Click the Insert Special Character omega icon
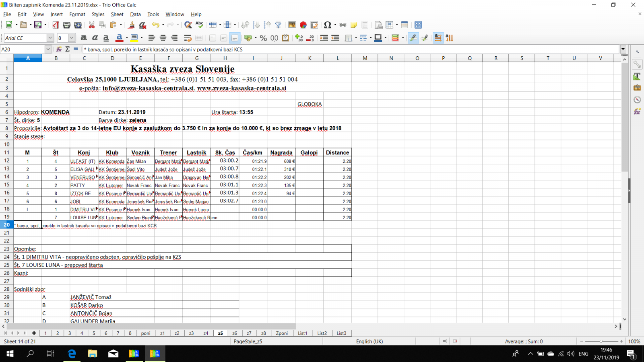This screenshot has width=644, height=362. coord(327,25)
